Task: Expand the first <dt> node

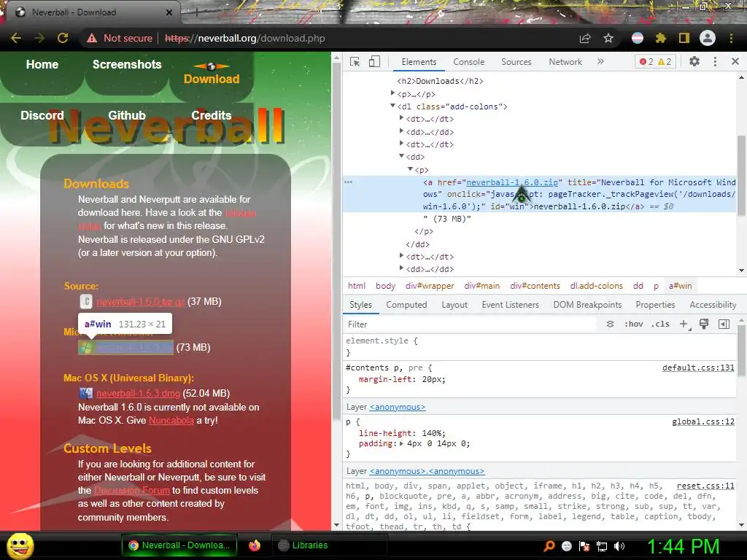Action: pos(401,118)
